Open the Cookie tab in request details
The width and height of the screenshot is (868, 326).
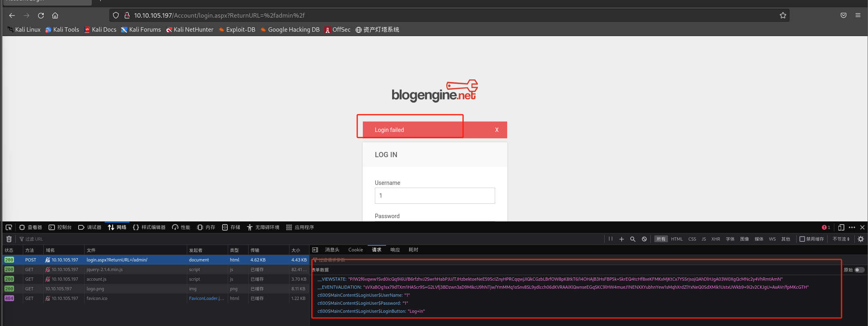[x=356, y=250]
